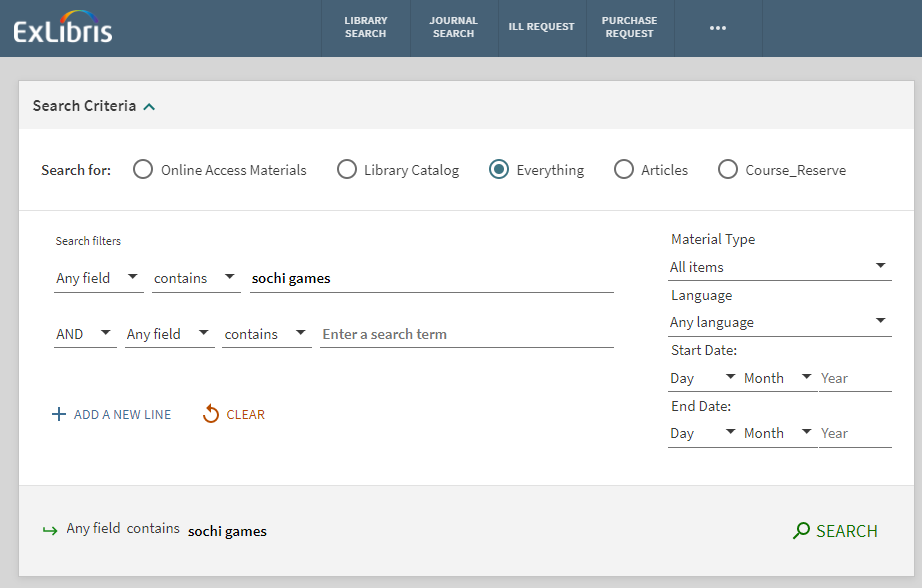
Task: Click the second search term field
Action: click(466, 334)
